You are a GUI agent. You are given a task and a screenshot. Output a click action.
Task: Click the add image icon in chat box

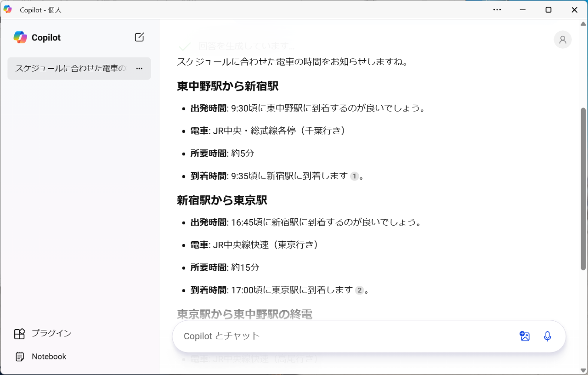525,336
